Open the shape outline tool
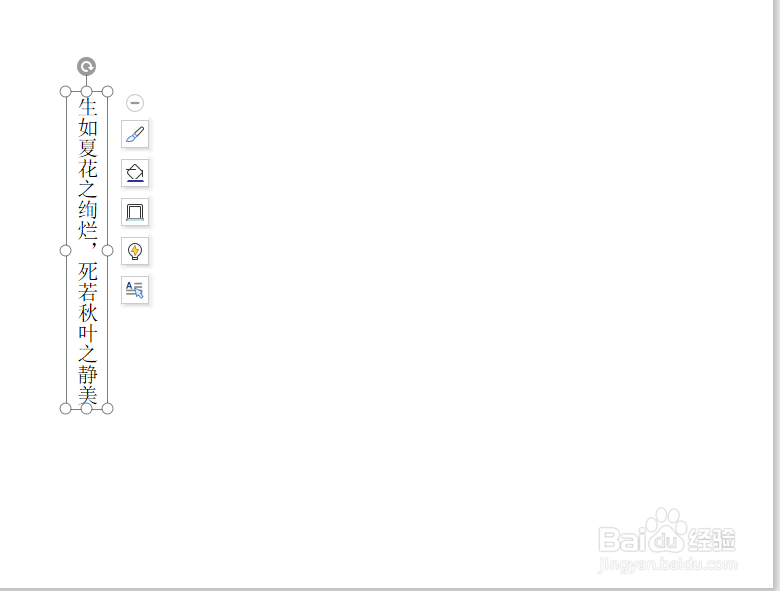 click(x=135, y=212)
